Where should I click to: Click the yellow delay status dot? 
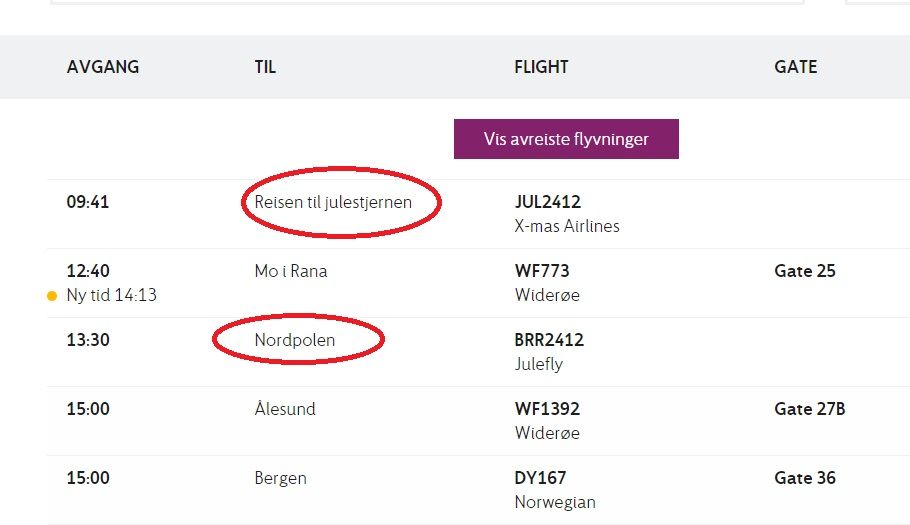(52, 296)
